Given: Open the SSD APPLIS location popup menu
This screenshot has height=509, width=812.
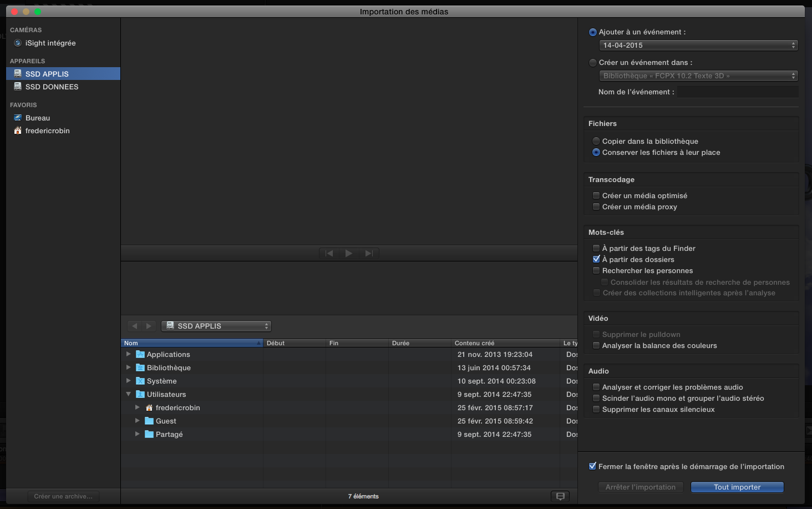Looking at the screenshot, I should pos(216,326).
